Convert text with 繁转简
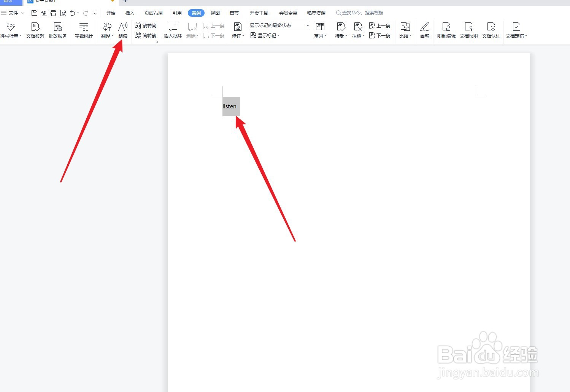Image resolution: width=570 pixels, height=392 pixels. point(146,25)
